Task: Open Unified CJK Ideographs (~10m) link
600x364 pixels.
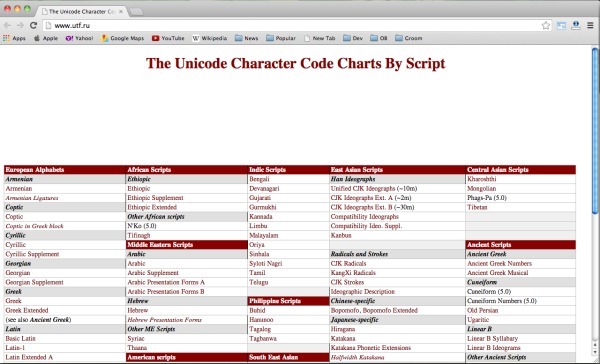Action: (x=374, y=188)
